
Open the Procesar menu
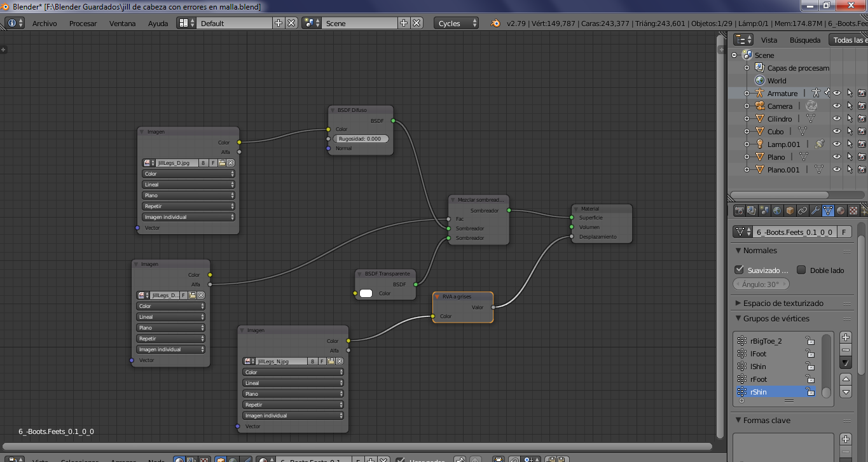pyautogui.click(x=83, y=24)
